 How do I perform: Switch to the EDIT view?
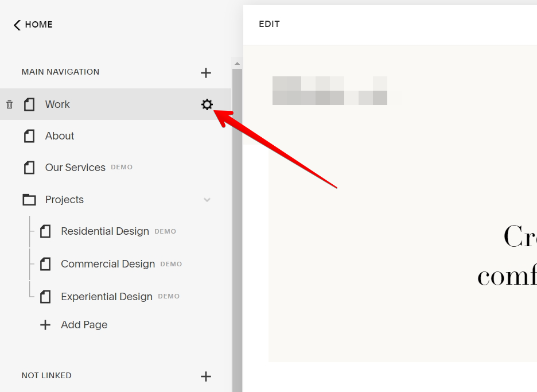(269, 24)
